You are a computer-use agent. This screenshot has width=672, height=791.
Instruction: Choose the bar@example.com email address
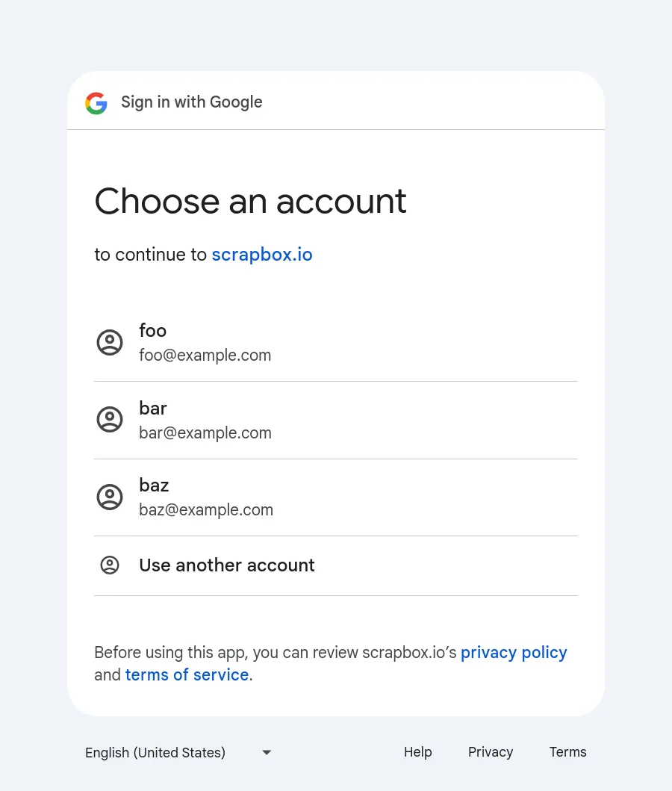coord(205,433)
